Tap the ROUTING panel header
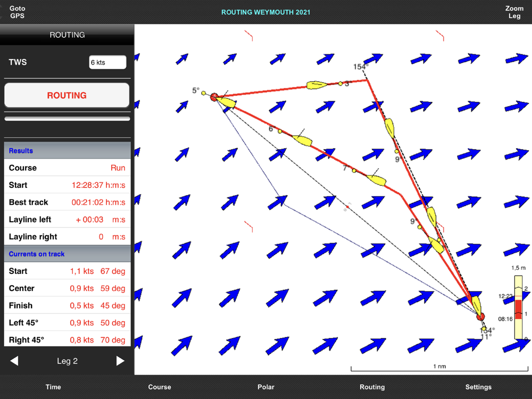Image resolution: width=532 pixels, height=399 pixels. [x=67, y=35]
